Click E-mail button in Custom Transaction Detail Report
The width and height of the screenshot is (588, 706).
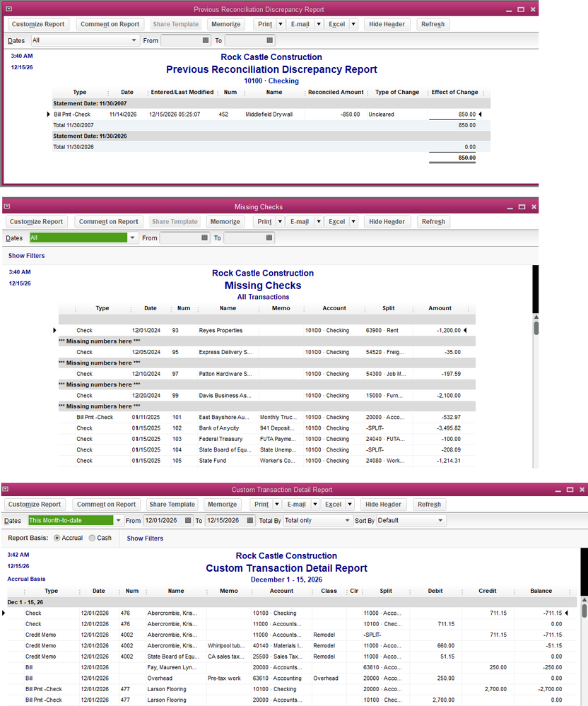[x=296, y=505]
